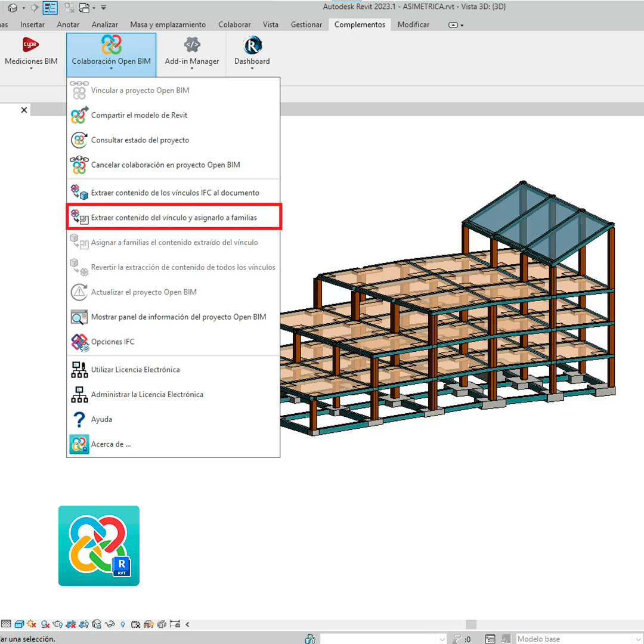The height and width of the screenshot is (644, 644).
Task: Switch to the Gestionar ribbon tab
Action: click(306, 24)
